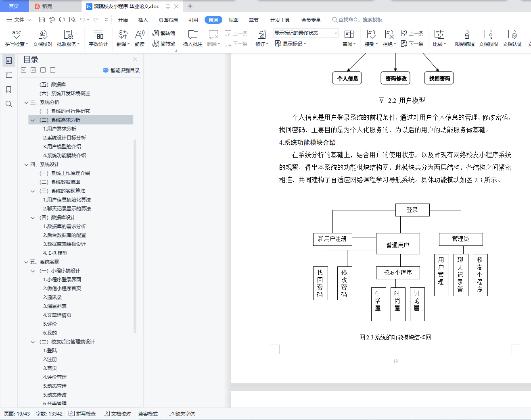This screenshot has height=420, width=531.
Task: Start 朗读 read aloud
Action: click(x=139, y=38)
